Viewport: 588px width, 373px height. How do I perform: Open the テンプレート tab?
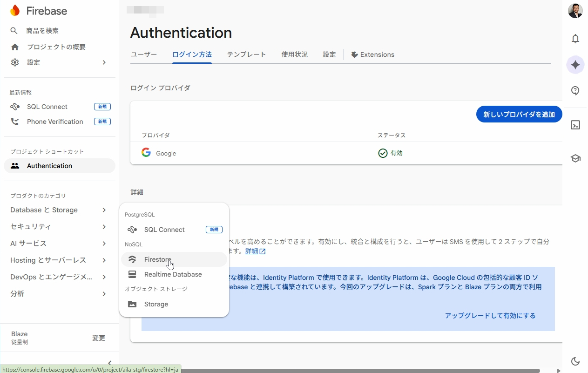coord(246,54)
